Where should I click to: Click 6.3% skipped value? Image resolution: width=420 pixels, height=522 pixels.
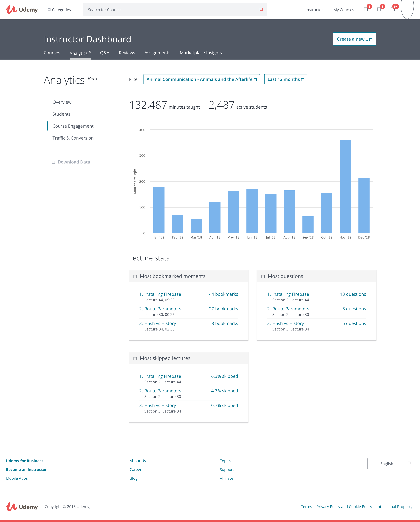pos(225,376)
